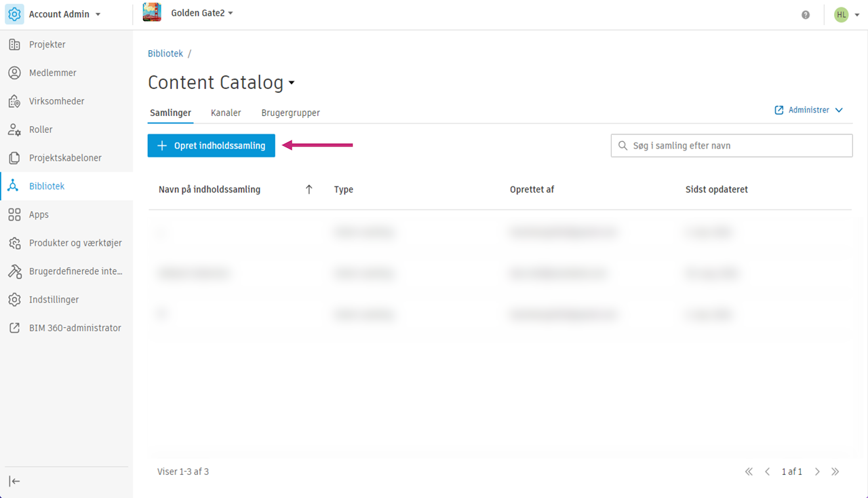Expand the Administrer dropdown chevron
This screenshot has width=868, height=498.
click(839, 110)
